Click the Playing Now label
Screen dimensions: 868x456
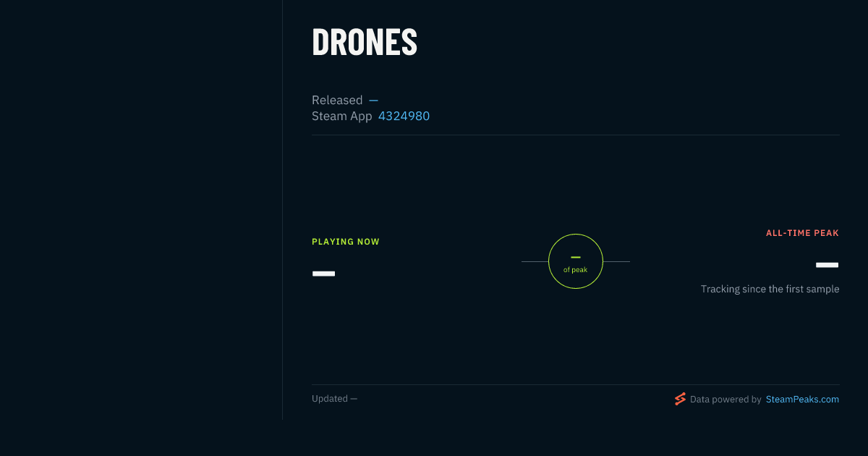coord(346,242)
